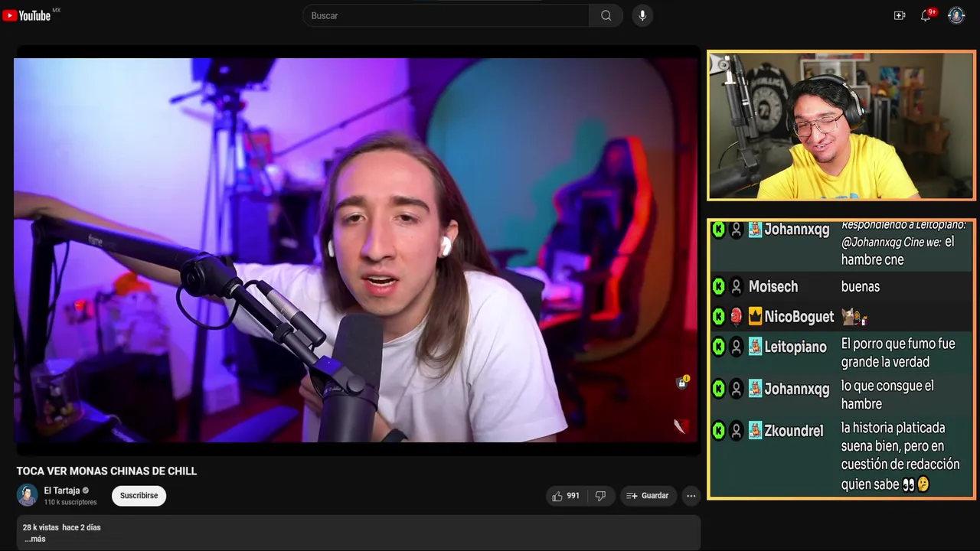Click Kick icon in Moisech's chat row
Screen dimensions: 980x551
pos(718,287)
